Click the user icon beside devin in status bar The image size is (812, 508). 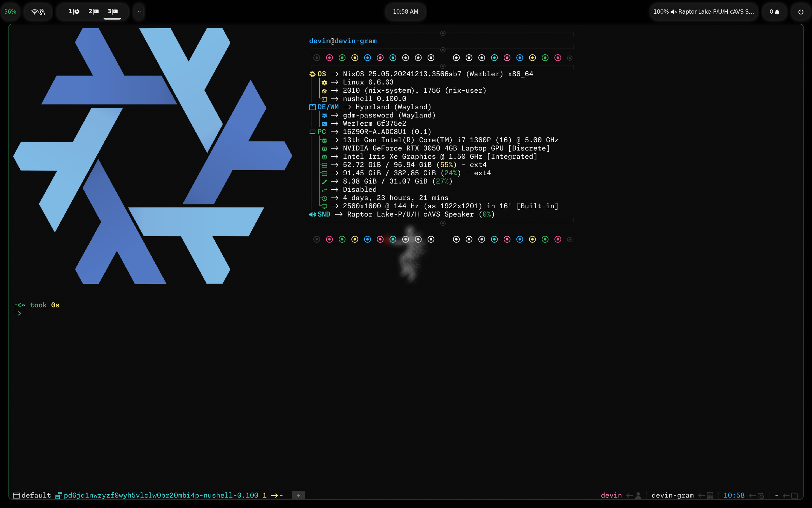tap(638, 495)
